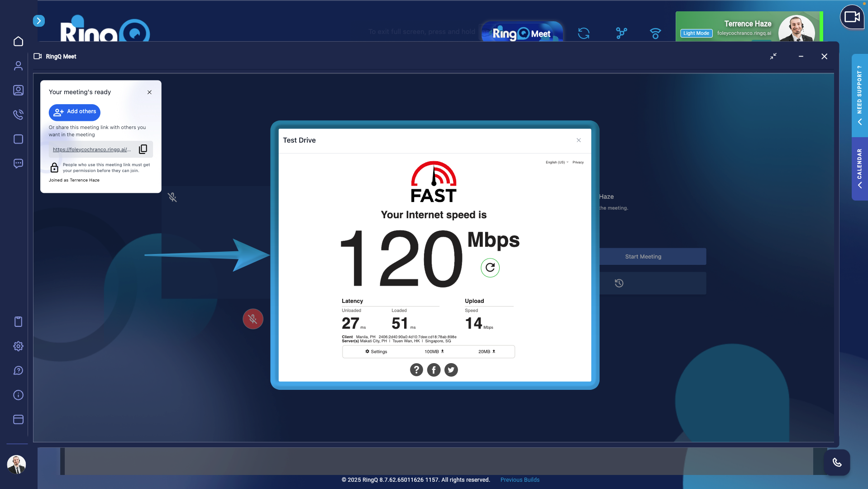Click the video camera icon top right

(852, 17)
